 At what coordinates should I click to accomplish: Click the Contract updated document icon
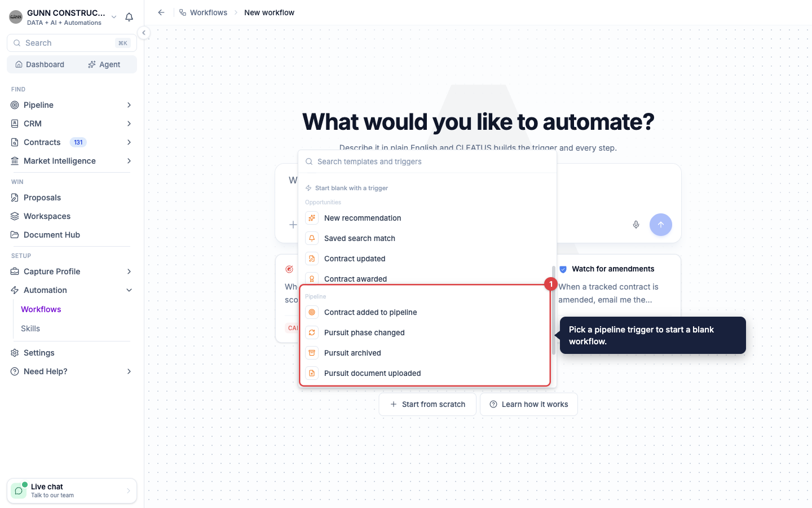[x=312, y=259]
